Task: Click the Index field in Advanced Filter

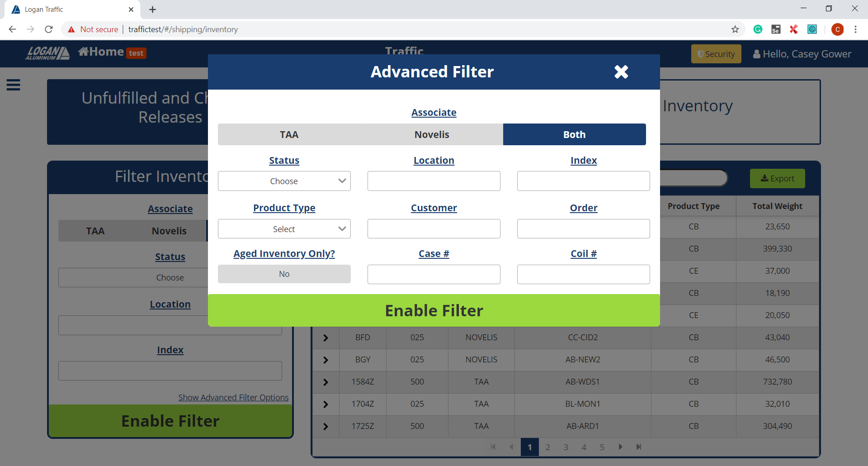Action: pos(584,181)
